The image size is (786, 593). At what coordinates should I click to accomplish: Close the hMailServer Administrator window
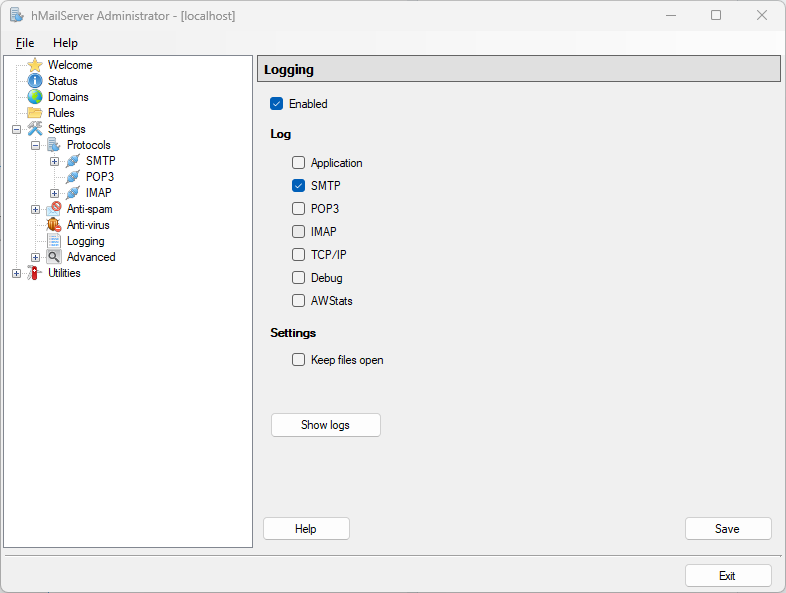pyautogui.click(x=762, y=16)
